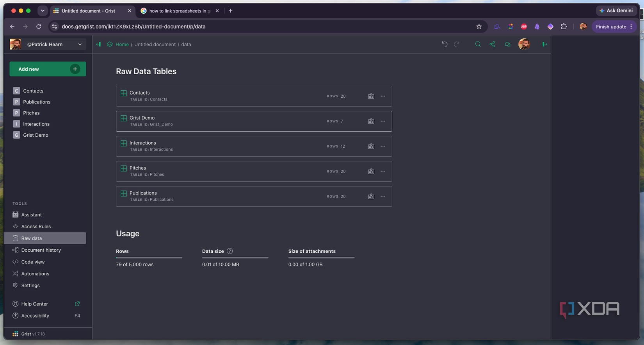
Task: Open more options for Contacts table
Action: point(383,96)
